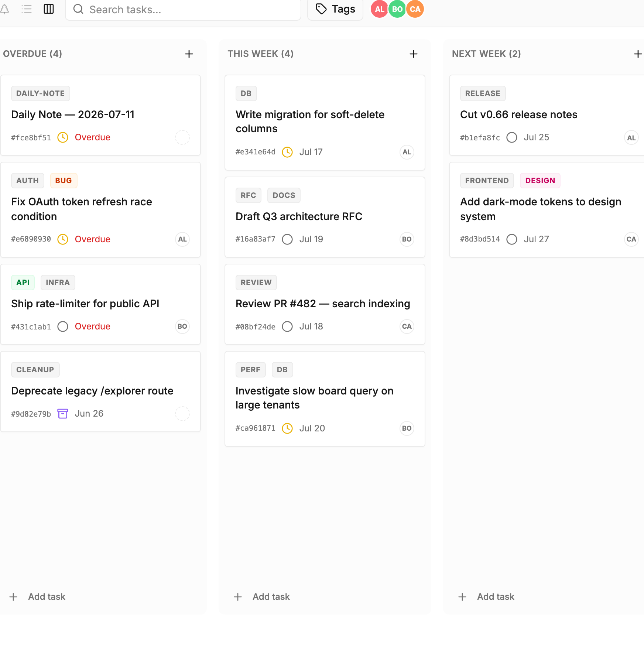Click the clock icon on Investigate slow board query

tap(287, 428)
